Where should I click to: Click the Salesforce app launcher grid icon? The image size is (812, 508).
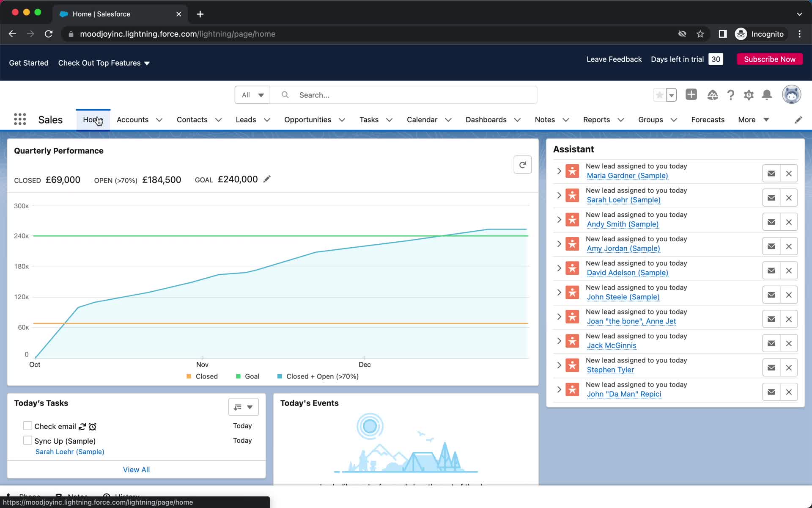pos(19,119)
